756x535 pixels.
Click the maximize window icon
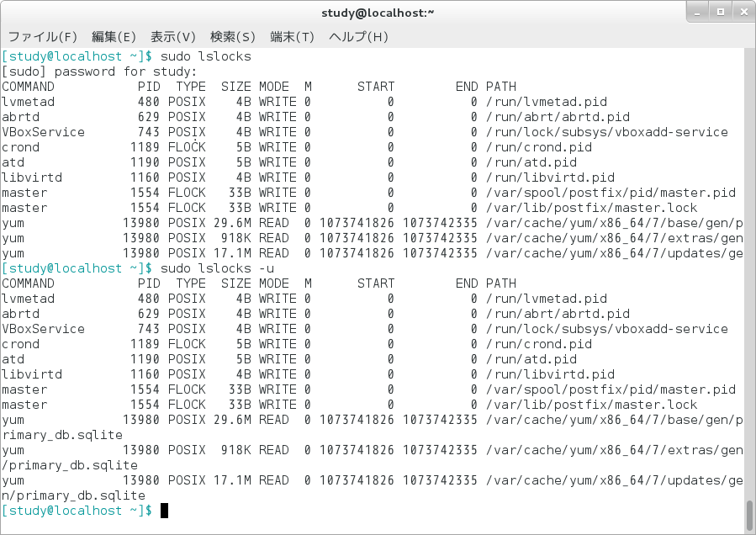pos(719,11)
